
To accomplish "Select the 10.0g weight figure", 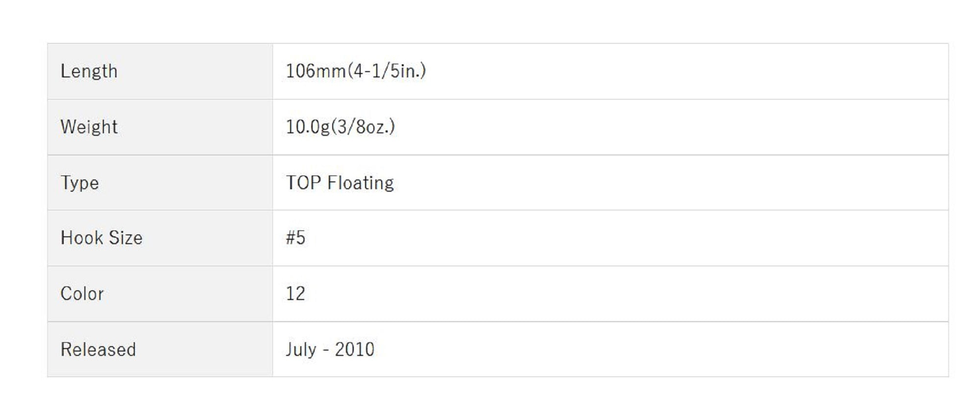I will coord(308,127).
